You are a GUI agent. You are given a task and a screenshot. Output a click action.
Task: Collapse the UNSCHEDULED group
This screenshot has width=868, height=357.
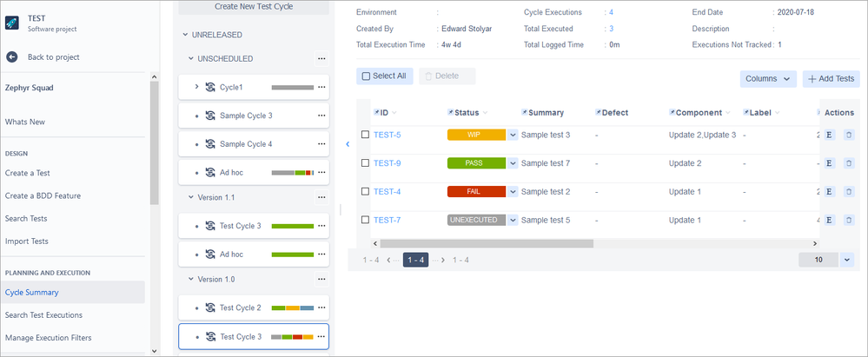coord(191,59)
